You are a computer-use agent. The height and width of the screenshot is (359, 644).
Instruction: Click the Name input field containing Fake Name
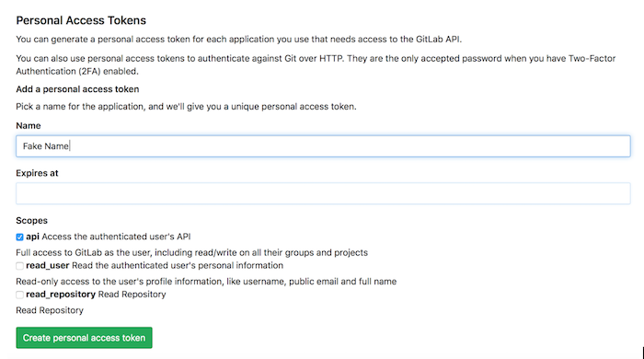coord(323,146)
